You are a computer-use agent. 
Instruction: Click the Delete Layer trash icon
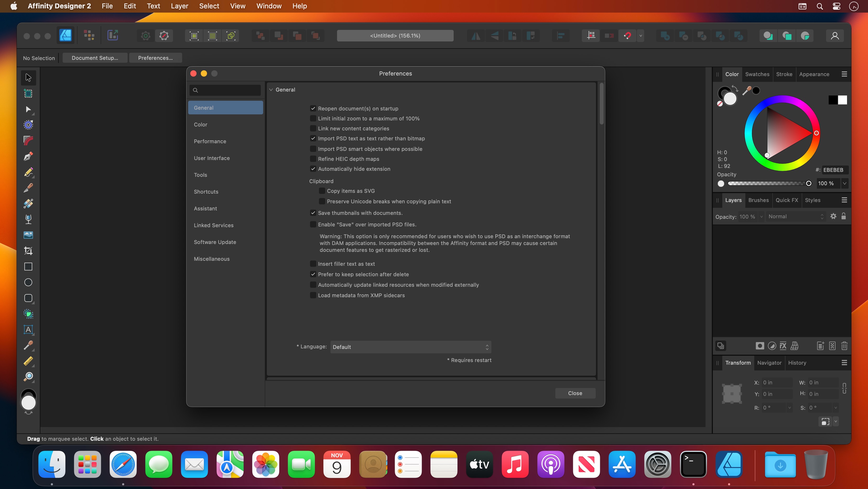(x=844, y=346)
